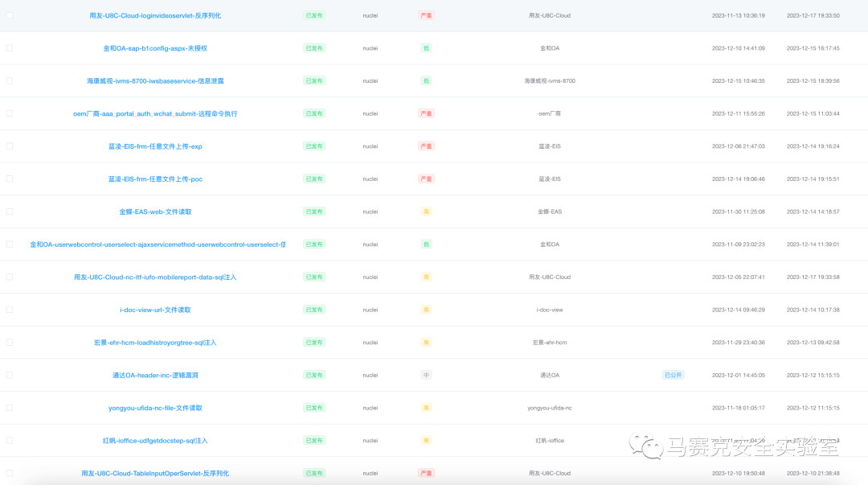Screen dimensions: 868x485
Task: Tick the checkbox for 金和OA-sap-b1config-aspx row
Action: click(x=10, y=48)
